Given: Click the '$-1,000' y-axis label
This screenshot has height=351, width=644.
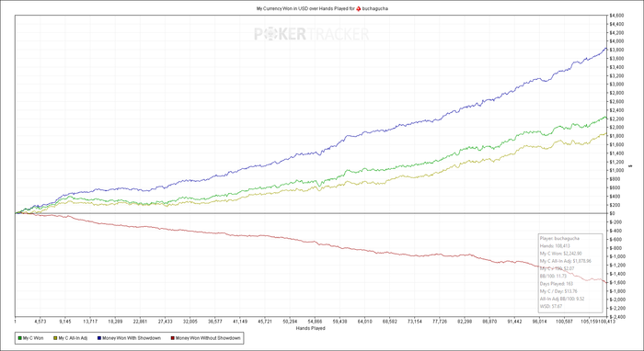Looking at the screenshot, I should tap(618, 256).
